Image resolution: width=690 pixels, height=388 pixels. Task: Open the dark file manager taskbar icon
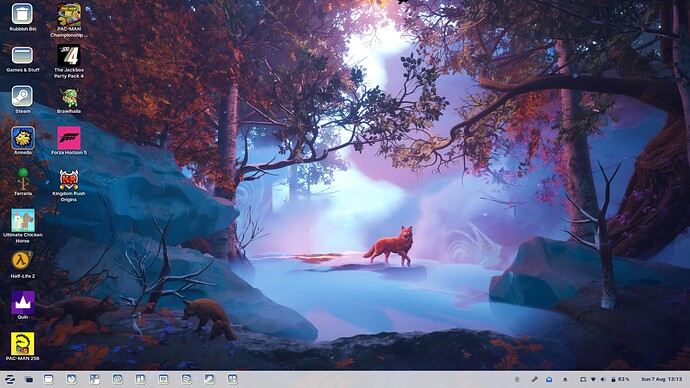pos(29,379)
